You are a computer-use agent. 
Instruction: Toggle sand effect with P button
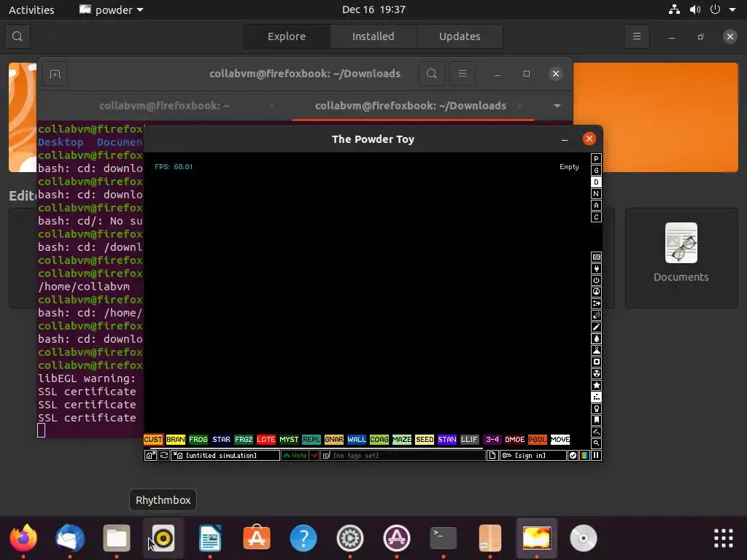596,158
